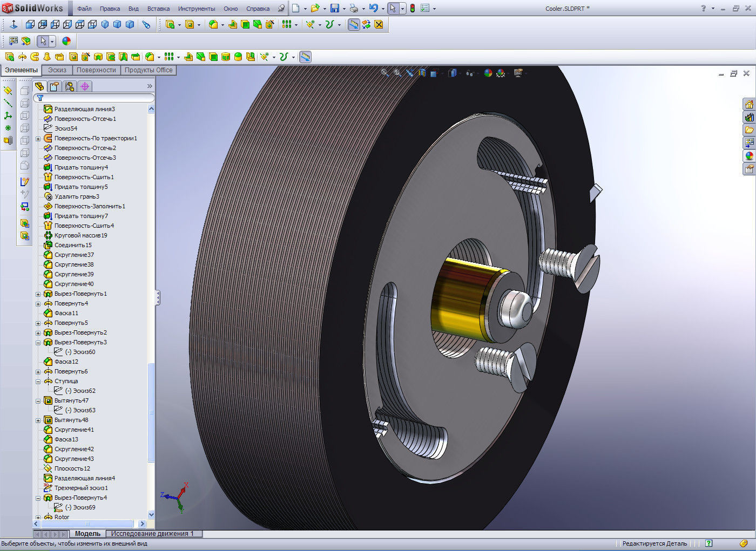Toggle the highlighted rapid sketch button in the top toolbar
Screen dimensions: 756x551
pyautogui.click(x=354, y=24)
